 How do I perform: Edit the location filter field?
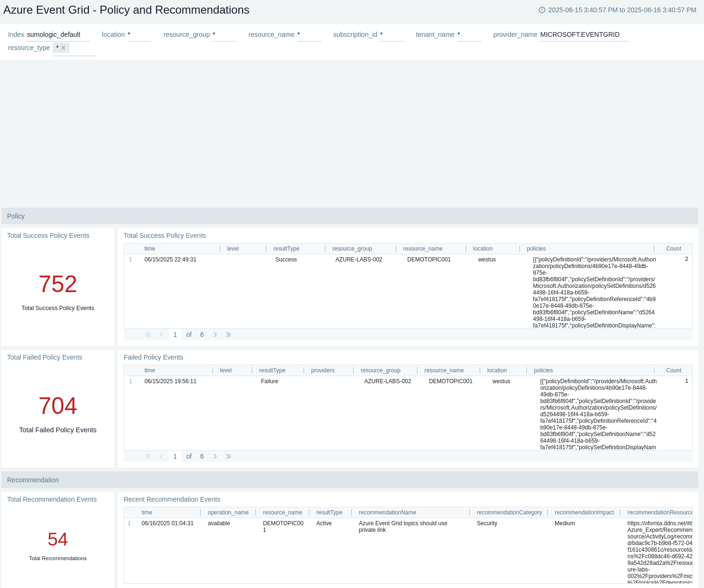click(139, 35)
